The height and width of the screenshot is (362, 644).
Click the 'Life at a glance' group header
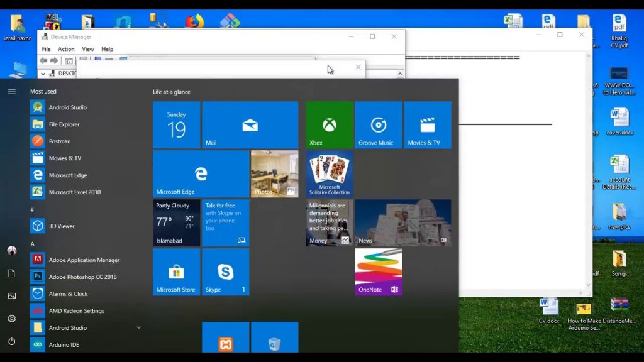tap(172, 92)
